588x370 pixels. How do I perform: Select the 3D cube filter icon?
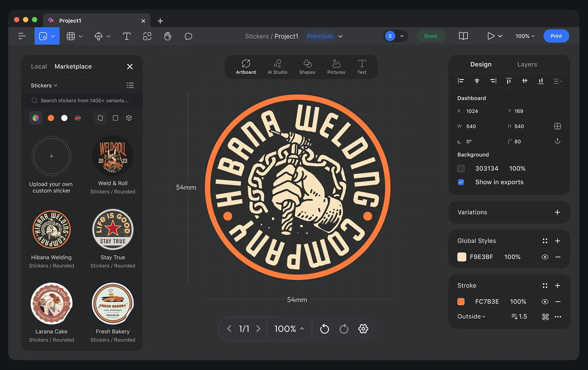pyautogui.click(x=129, y=118)
